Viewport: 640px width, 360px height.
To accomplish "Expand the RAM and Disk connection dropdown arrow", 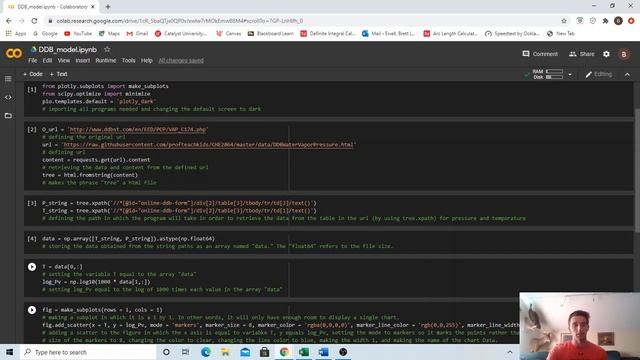I will 570,74.
